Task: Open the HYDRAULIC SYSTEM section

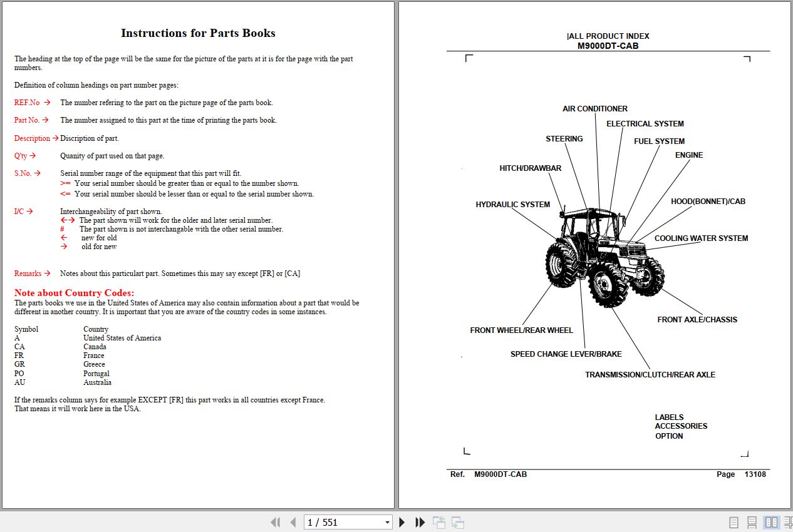Action: pos(513,204)
